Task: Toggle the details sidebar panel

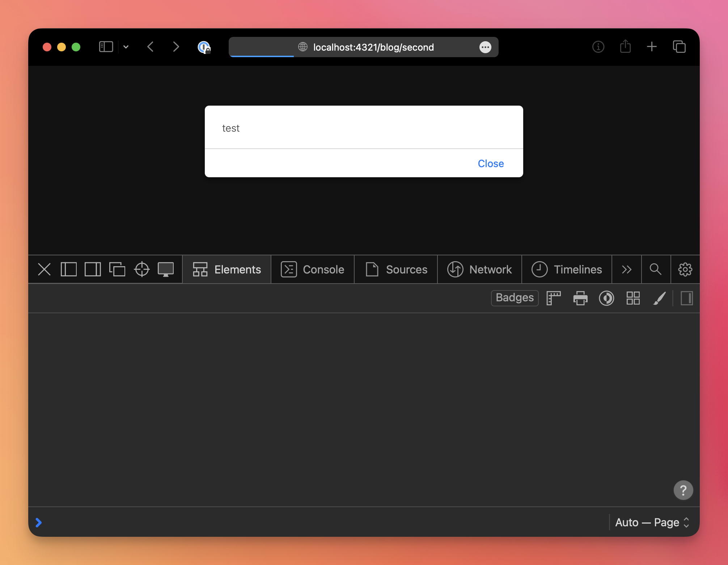Action: pos(686,298)
